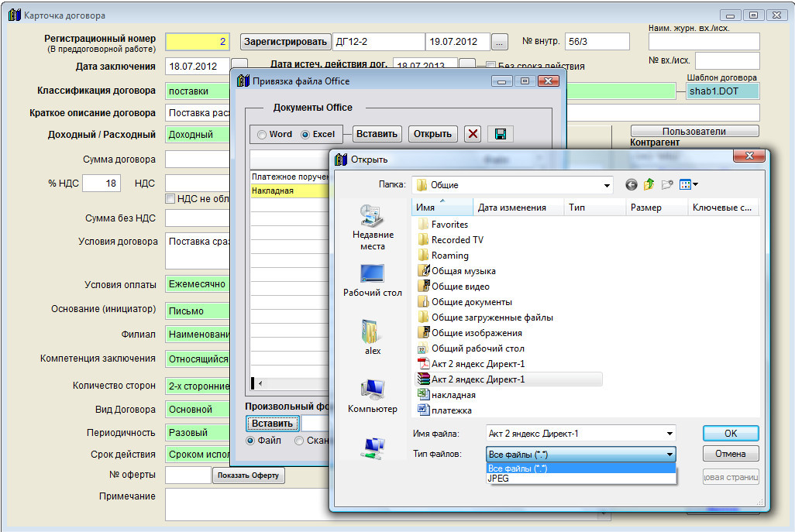
Task: Open Компьютер in places sidebar
Action: point(373,395)
